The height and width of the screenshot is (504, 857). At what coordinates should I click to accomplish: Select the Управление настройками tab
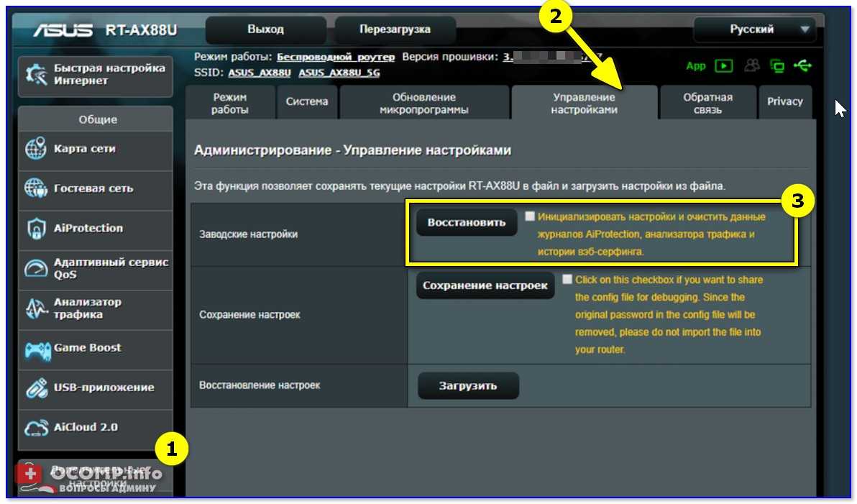coord(585,103)
